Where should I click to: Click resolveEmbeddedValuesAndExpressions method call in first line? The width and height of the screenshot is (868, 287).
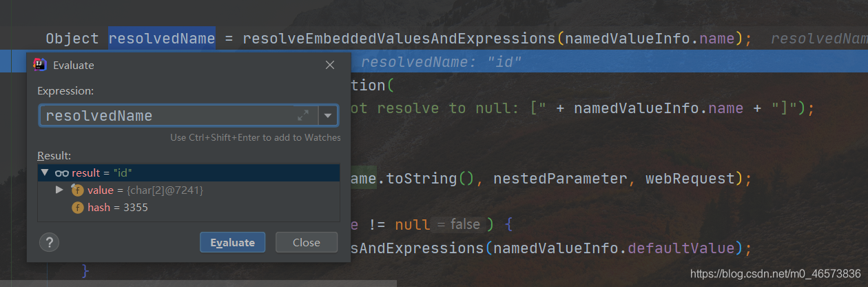pos(399,39)
